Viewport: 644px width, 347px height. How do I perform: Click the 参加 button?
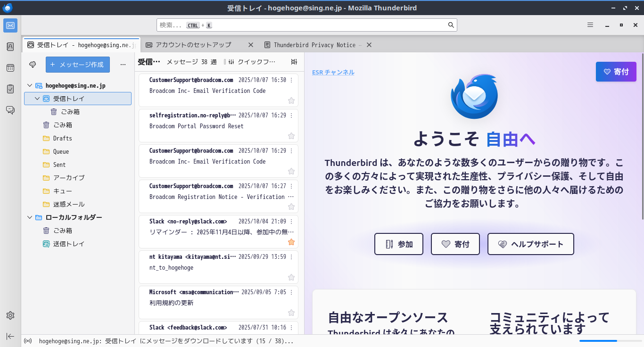pos(399,244)
